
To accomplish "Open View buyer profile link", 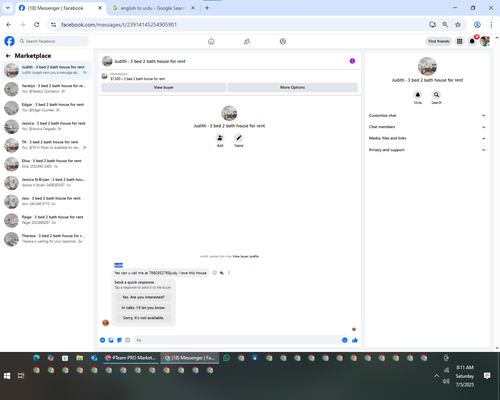I will pyautogui.click(x=246, y=256).
